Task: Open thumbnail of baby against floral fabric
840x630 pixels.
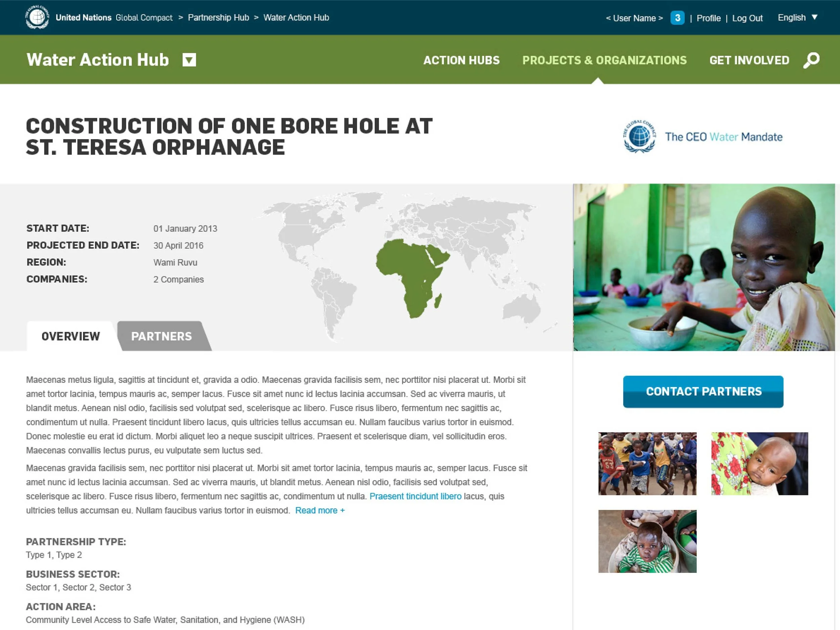Action: tap(759, 463)
